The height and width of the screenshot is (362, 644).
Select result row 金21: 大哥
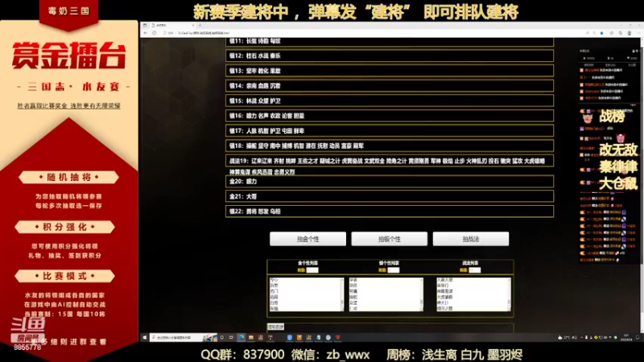(x=390, y=196)
